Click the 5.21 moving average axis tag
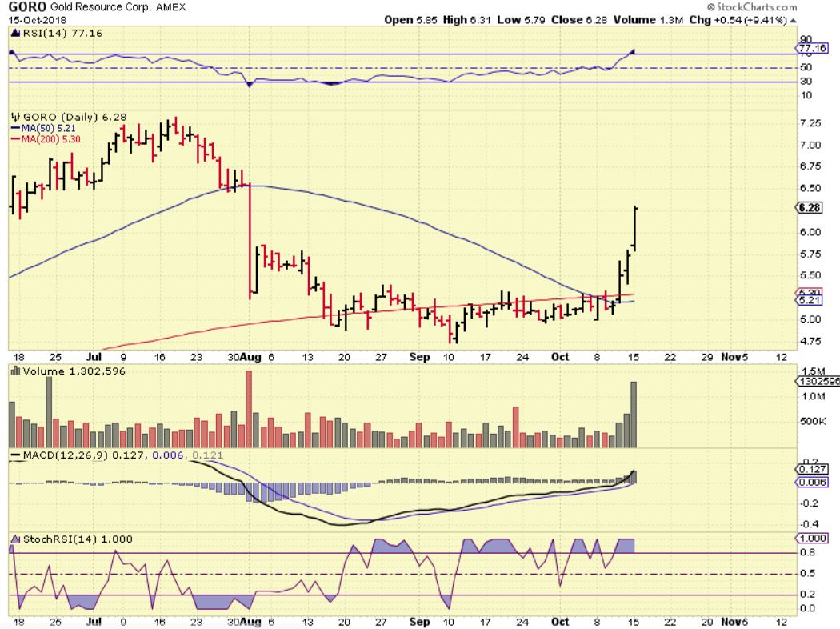The width and height of the screenshot is (840, 629). tap(810, 301)
